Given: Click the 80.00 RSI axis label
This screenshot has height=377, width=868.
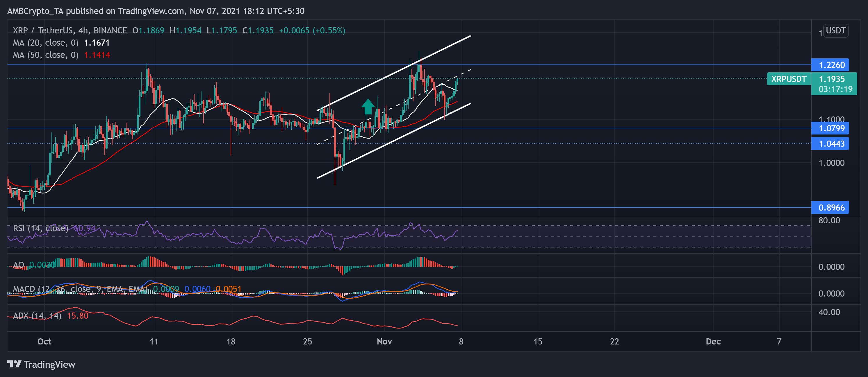Looking at the screenshot, I should point(829,220).
